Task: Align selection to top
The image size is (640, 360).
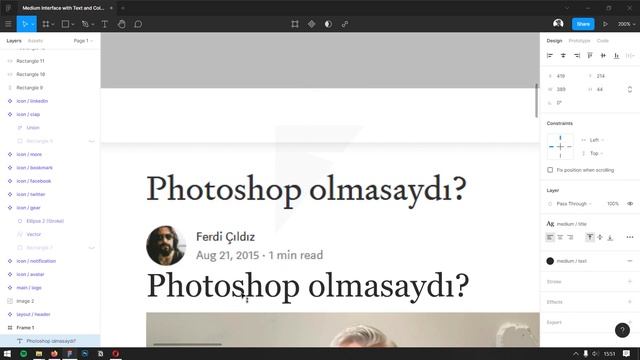Action: (590, 56)
